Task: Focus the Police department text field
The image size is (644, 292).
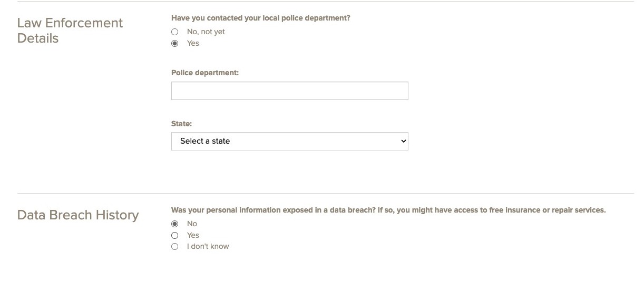Action: click(289, 91)
